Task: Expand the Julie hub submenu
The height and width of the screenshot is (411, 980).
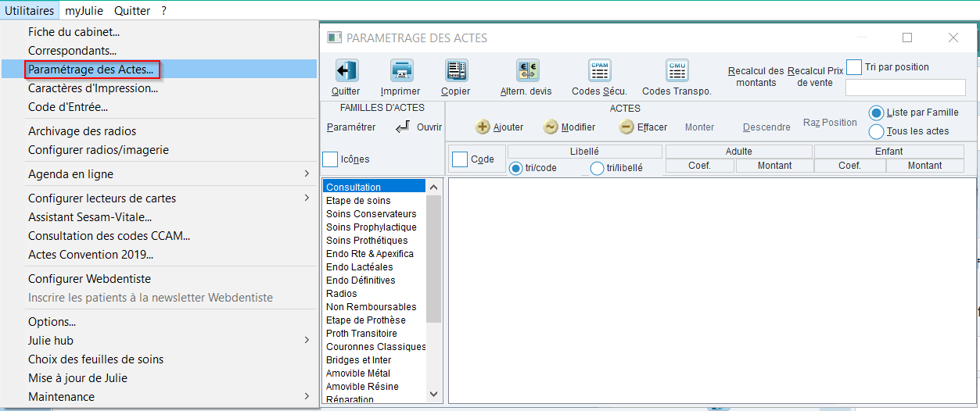Action: point(307,341)
